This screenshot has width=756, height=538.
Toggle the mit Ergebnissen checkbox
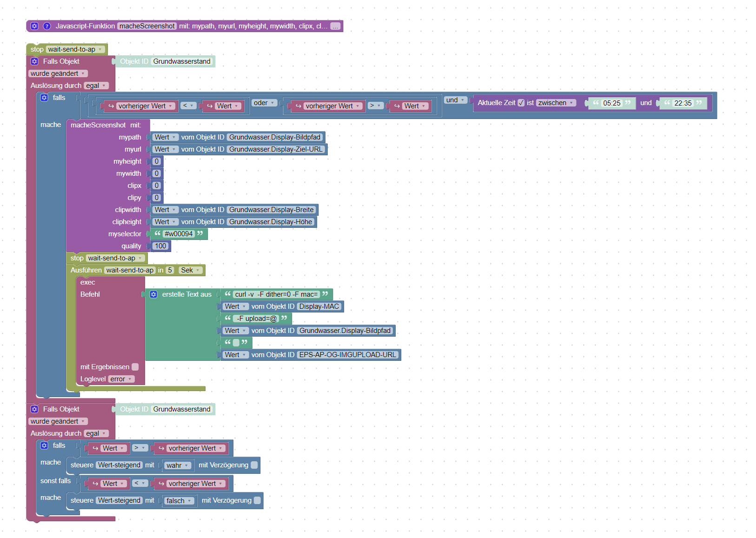[135, 367]
